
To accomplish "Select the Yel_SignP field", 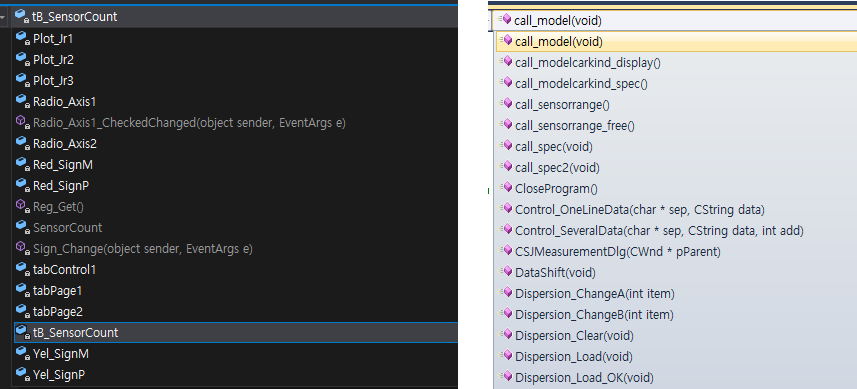I will point(59,375).
